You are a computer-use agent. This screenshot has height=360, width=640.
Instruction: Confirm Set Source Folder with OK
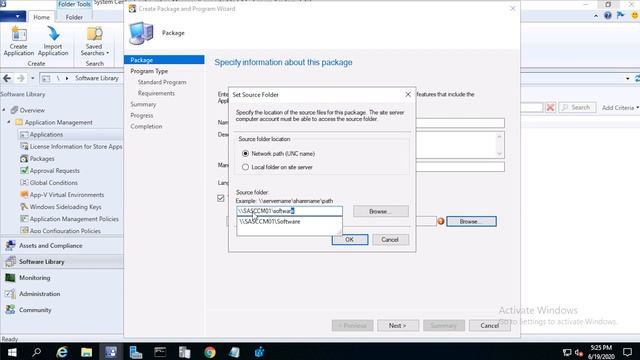point(350,240)
